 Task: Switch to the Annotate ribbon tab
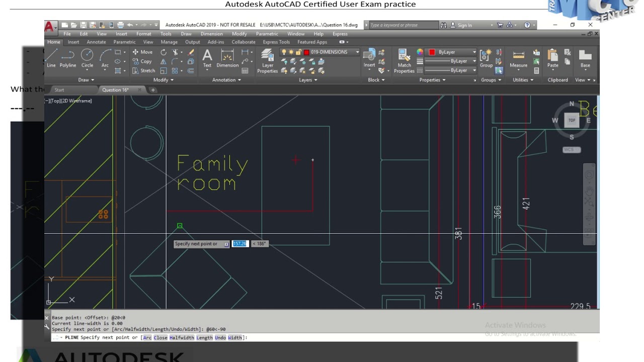[x=96, y=42]
